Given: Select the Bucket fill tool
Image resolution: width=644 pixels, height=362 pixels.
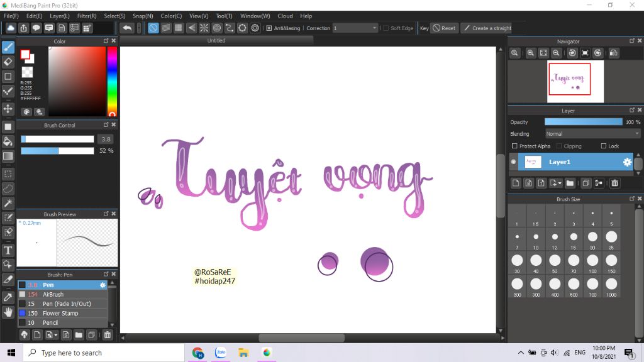Looking at the screenshot, I should pos(8,141).
